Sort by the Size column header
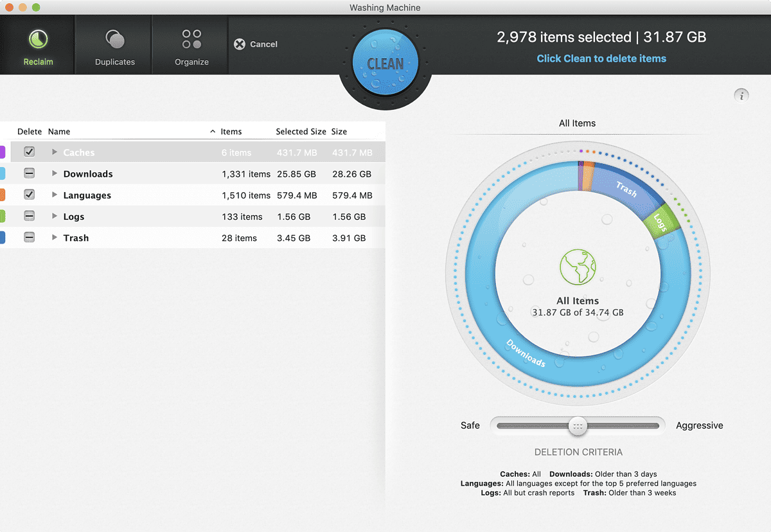Image resolution: width=771 pixels, height=532 pixels. (x=339, y=132)
